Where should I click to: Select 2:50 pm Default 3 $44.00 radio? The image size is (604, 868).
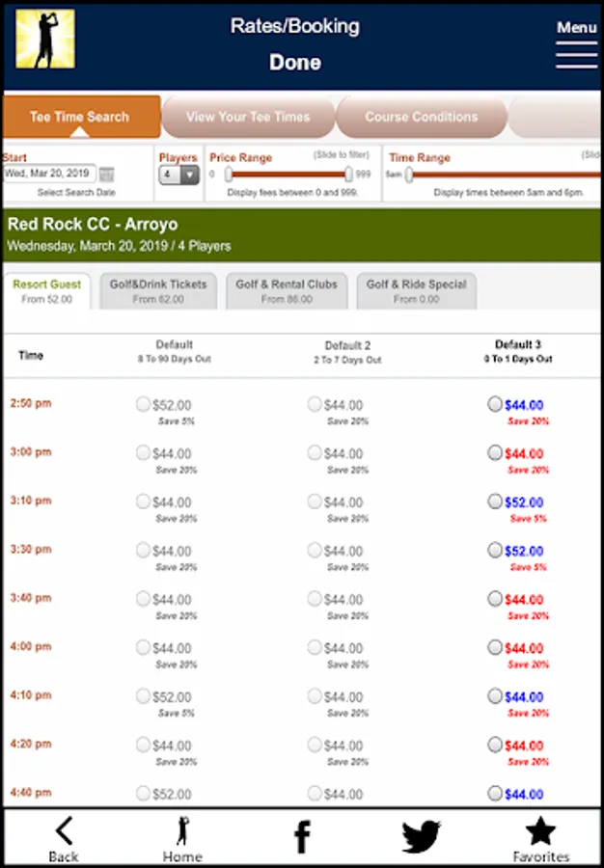coord(495,405)
